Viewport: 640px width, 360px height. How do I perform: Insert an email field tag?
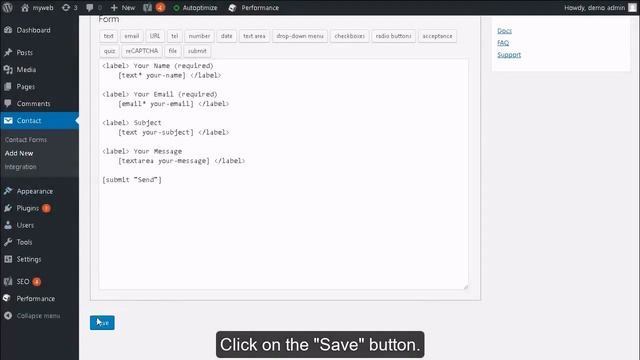(131, 36)
